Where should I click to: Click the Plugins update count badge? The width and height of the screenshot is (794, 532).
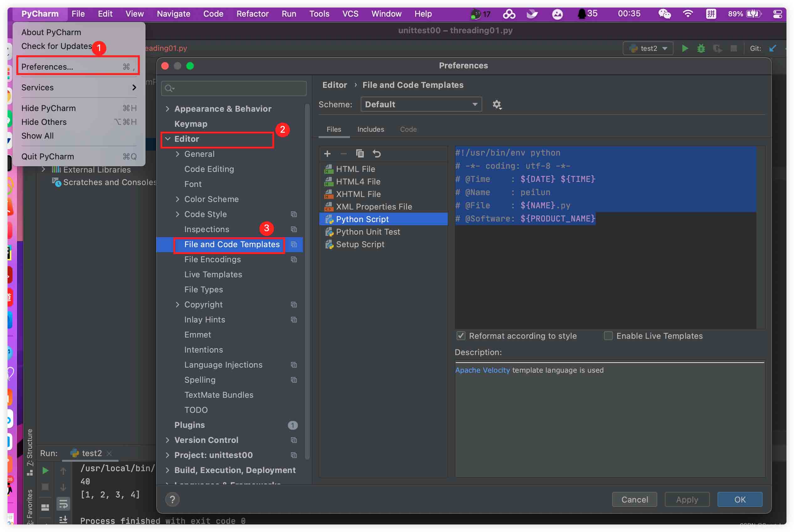[x=293, y=425]
